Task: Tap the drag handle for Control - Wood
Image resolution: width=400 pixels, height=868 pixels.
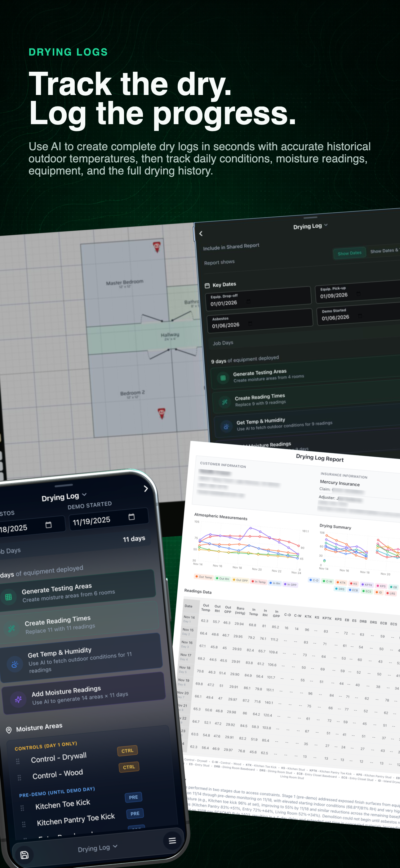Action: point(19,777)
